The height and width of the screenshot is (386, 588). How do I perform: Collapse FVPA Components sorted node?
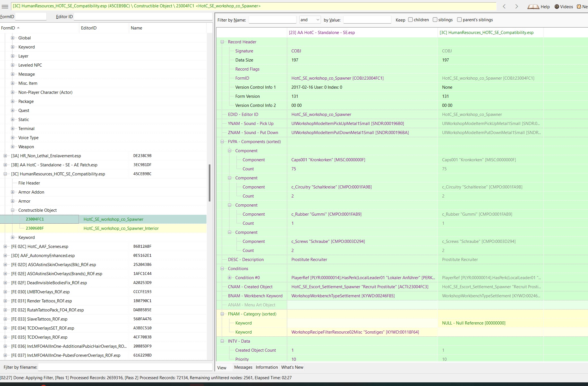pyautogui.click(x=222, y=142)
